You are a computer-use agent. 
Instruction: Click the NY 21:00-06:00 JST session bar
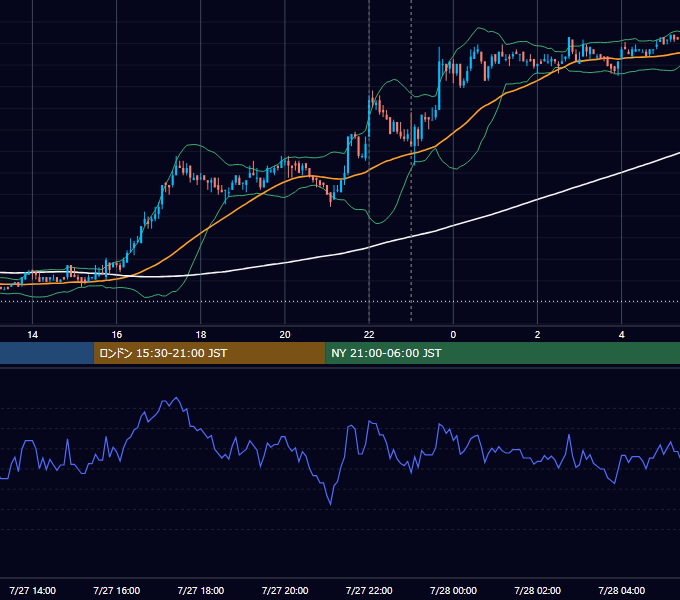coord(502,353)
